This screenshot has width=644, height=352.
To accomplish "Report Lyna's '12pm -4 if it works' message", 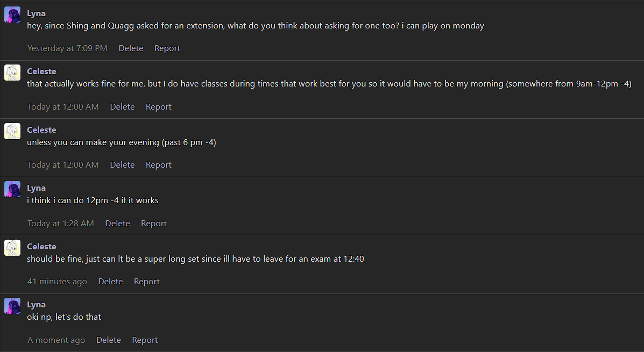I will pos(153,224).
